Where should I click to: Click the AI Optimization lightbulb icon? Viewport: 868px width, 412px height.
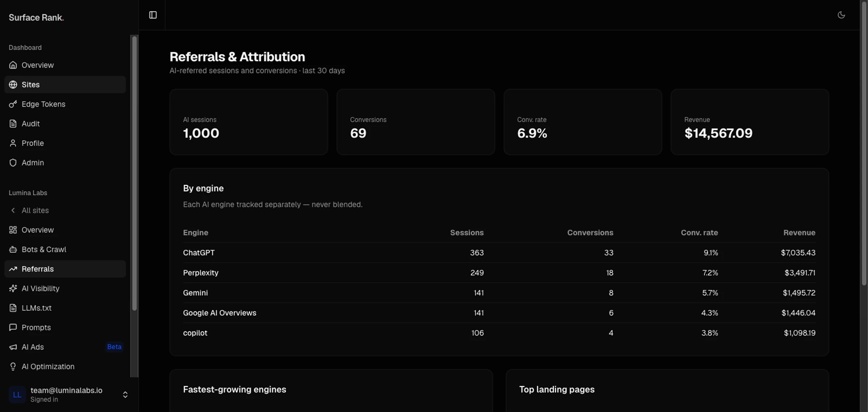tap(13, 366)
